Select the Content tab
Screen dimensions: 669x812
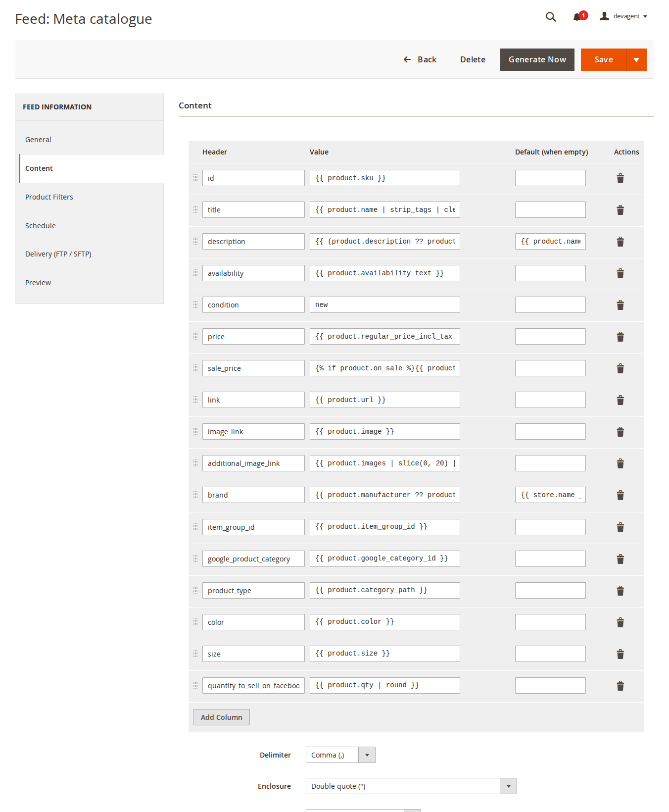pos(91,168)
